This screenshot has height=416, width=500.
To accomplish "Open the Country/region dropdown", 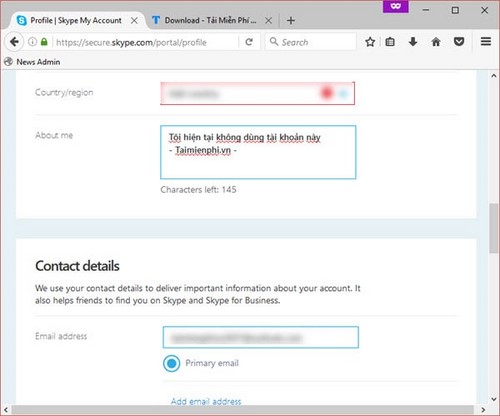I will click(x=257, y=93).
